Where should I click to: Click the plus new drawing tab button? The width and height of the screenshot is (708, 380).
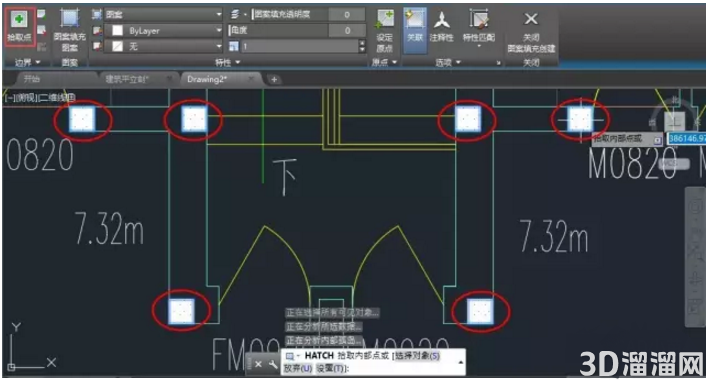274,79
